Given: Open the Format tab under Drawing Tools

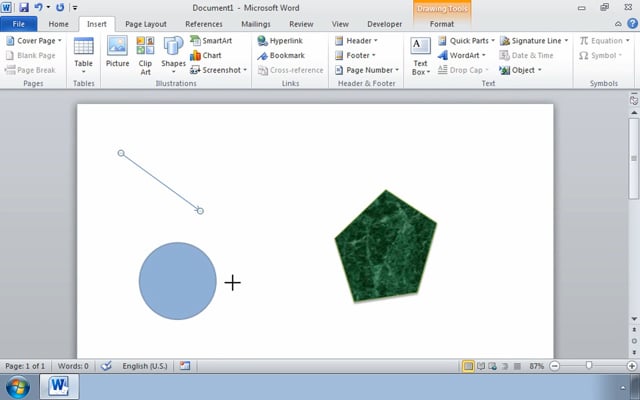Looking at the screenshot, I should coord(441,23).
